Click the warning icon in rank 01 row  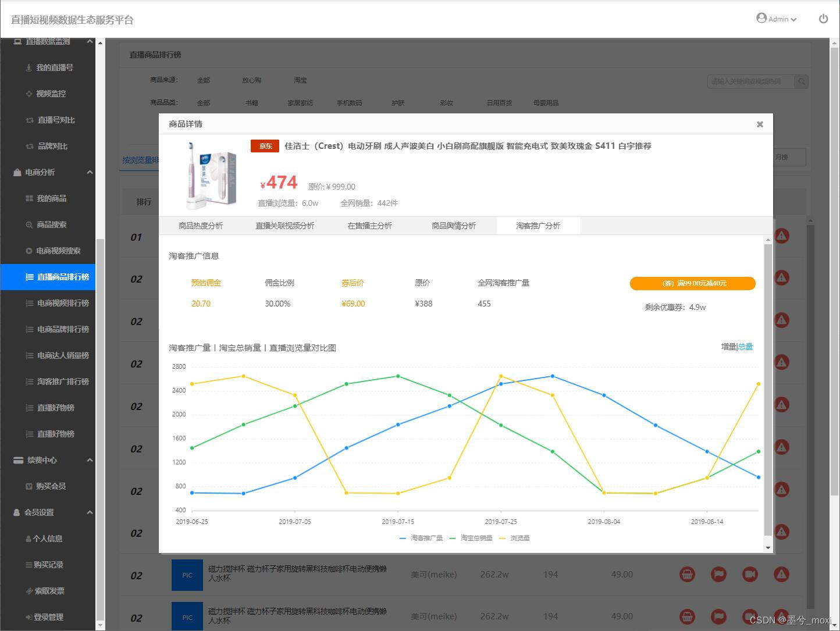tap(782, 236)
